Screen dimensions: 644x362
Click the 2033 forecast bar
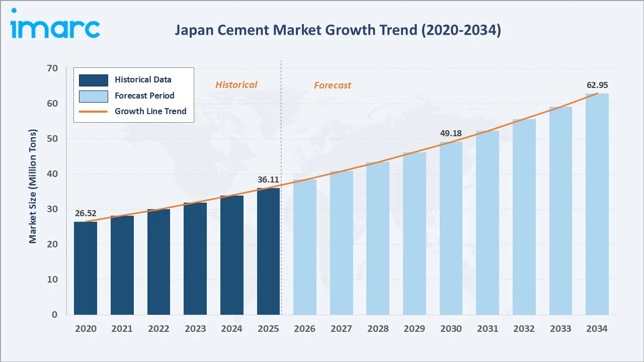560,211
